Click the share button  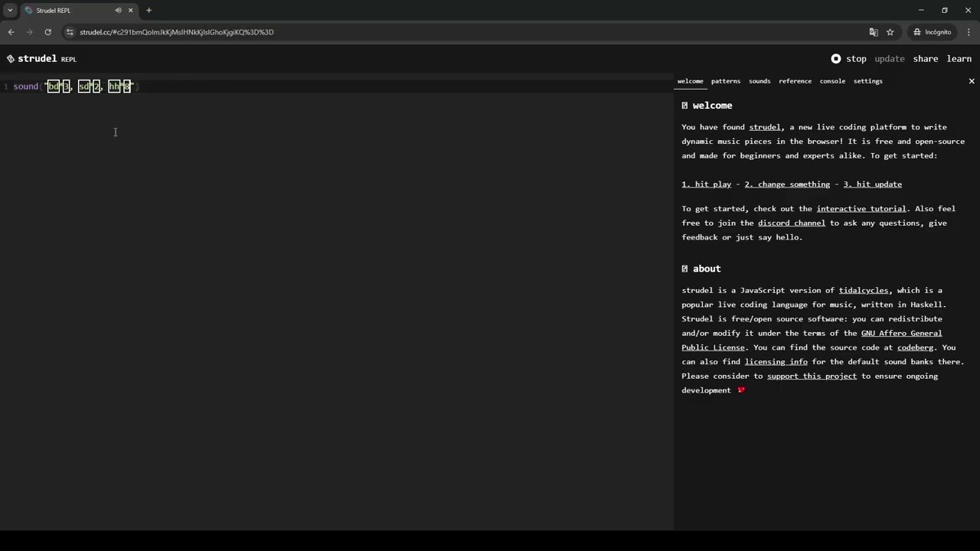pyautogui.click(x=926, y=59)
